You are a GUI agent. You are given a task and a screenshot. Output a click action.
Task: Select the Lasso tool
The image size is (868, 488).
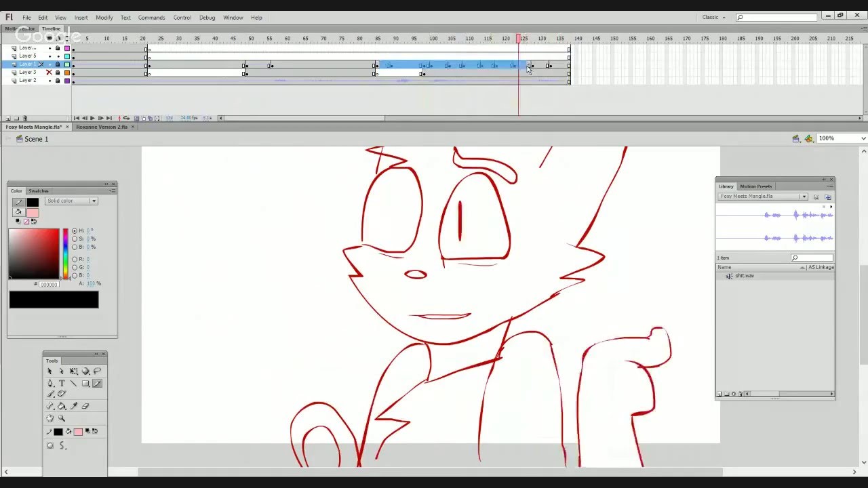click(98, 371)
